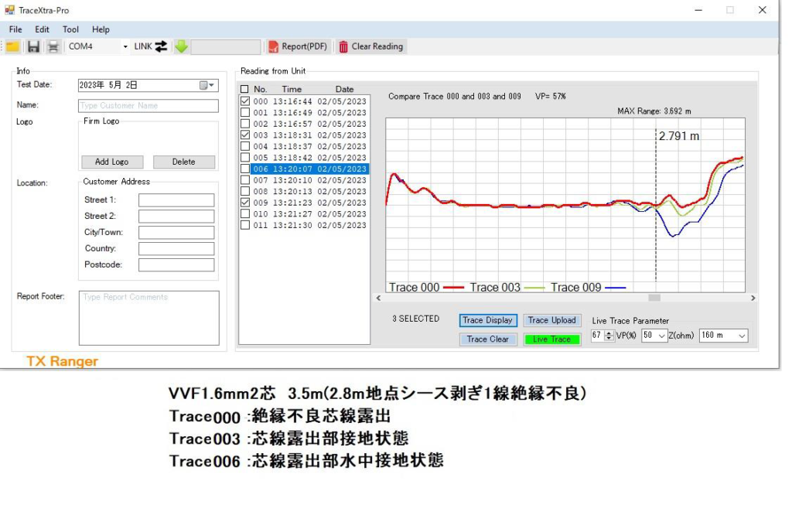Viewport: 792px width, 532px height.
Task: Click the Trace Display button
Action: click(487, 320)
